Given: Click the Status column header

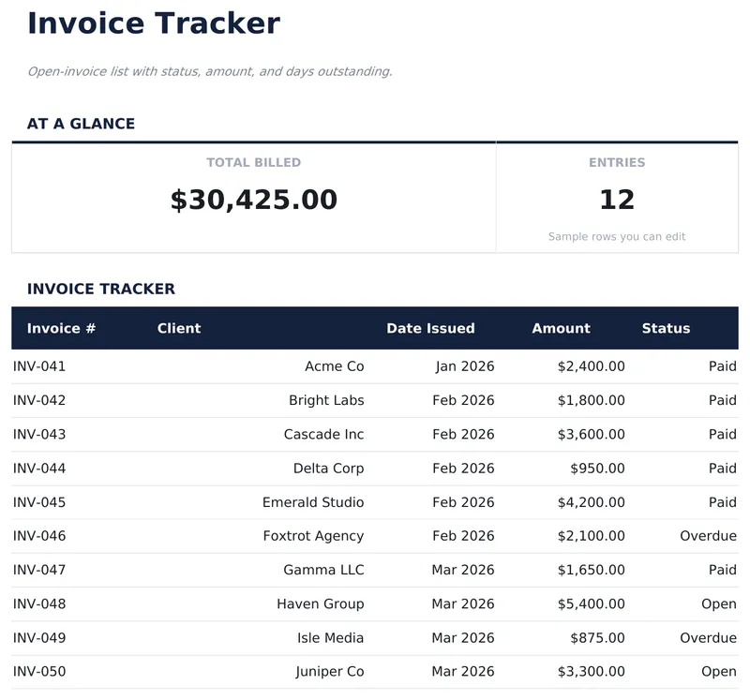Looking at the screenshot, I should click(x=666, y=328).
